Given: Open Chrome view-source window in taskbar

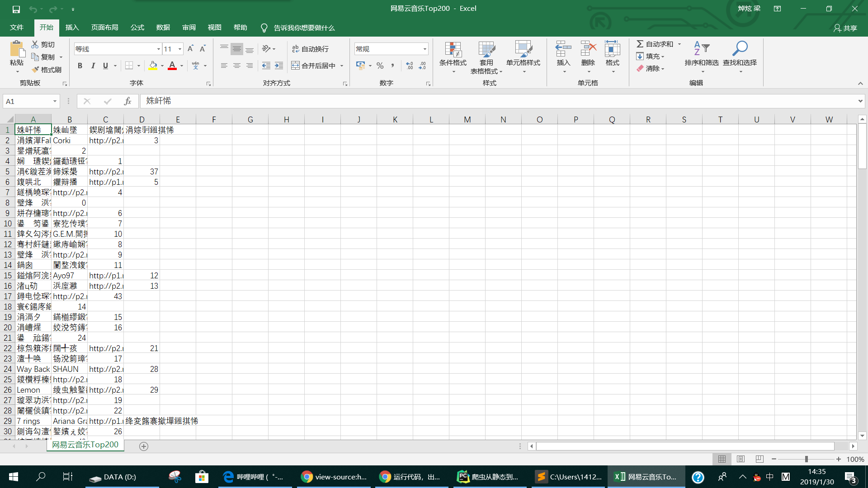Looking at the screenshot, I should click(x=334, y=477).
